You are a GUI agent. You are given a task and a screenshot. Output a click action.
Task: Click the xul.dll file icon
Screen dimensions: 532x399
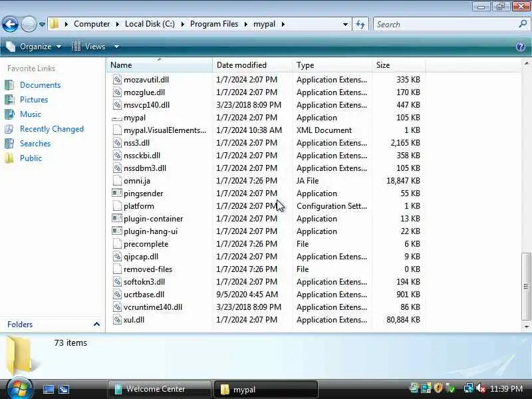[117, 320]
